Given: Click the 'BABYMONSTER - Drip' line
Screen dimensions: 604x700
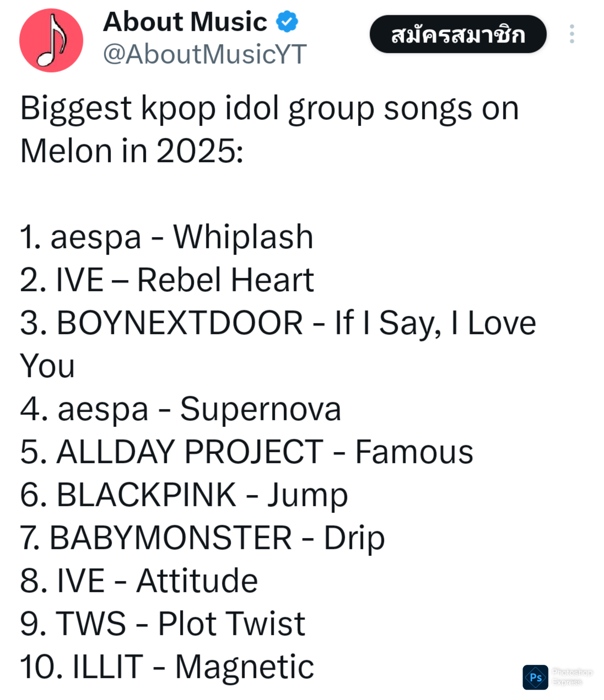Looking at the screenshot, I should pyautogui.click(x=202, y=538).
